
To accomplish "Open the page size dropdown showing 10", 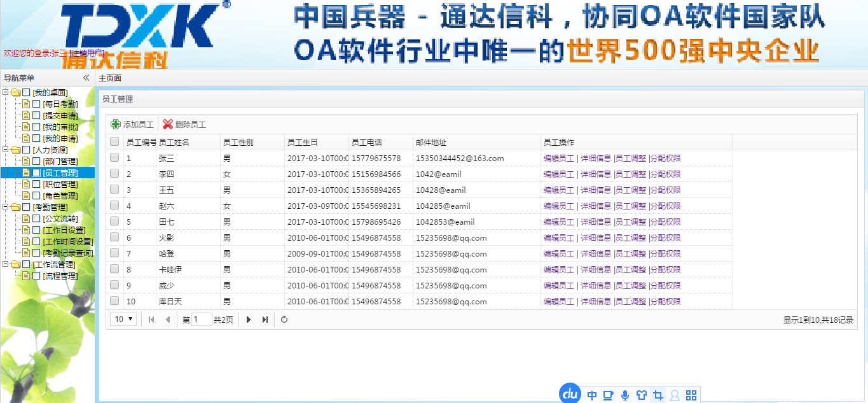I will click(x=123, y=320).
